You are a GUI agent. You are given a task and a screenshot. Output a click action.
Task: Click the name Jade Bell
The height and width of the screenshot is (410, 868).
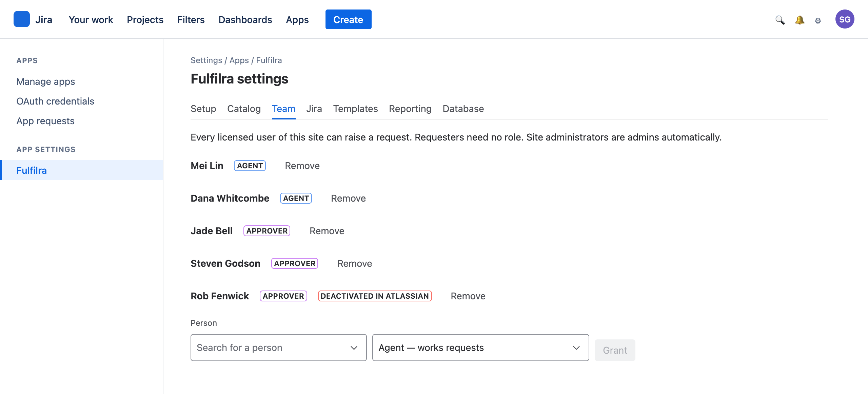(x=212, y=231)
